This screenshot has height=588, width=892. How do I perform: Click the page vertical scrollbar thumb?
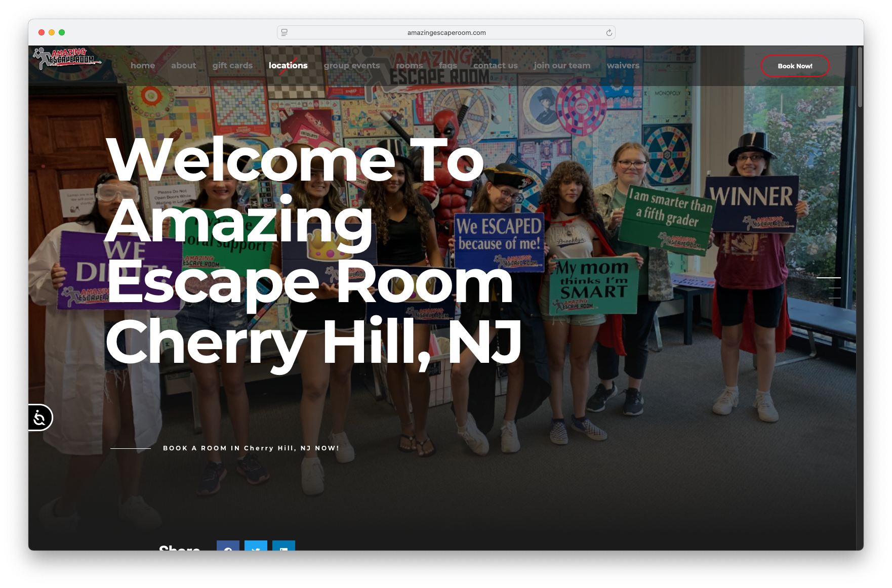point(860,77)
